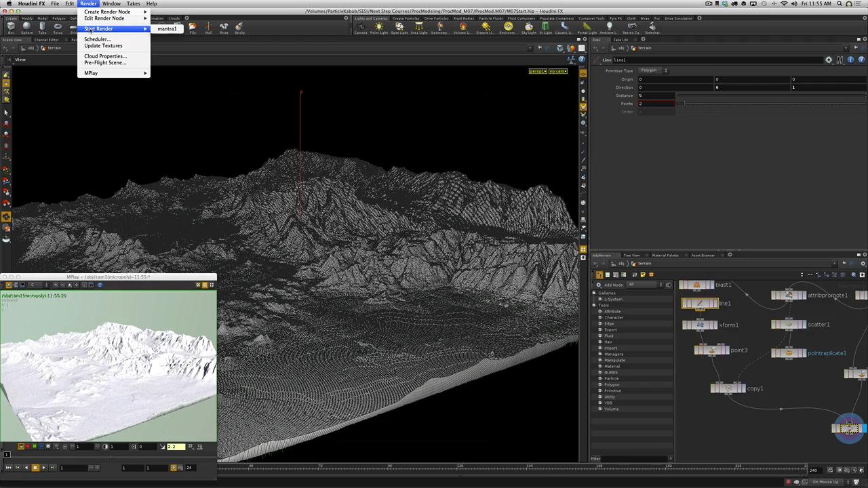The width and height of the screenshot is (868, 488).
Task: Expand the Polygon tools category
Action: (600, 384)
